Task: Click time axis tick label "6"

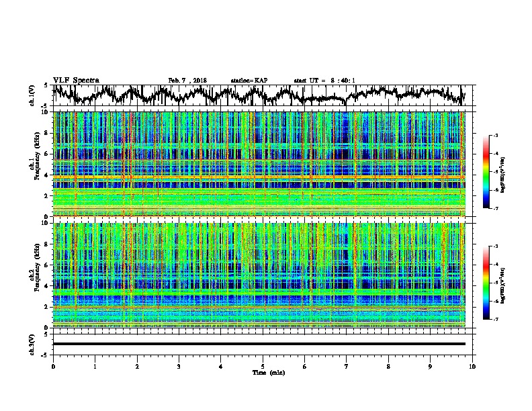Action: (305, 367)
